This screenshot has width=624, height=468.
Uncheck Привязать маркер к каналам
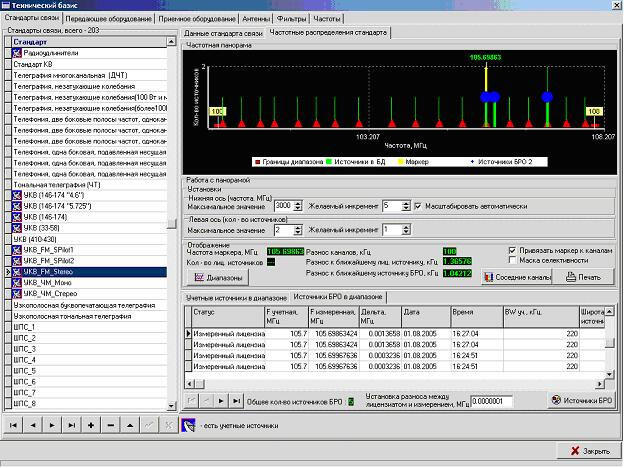(513, 250)
